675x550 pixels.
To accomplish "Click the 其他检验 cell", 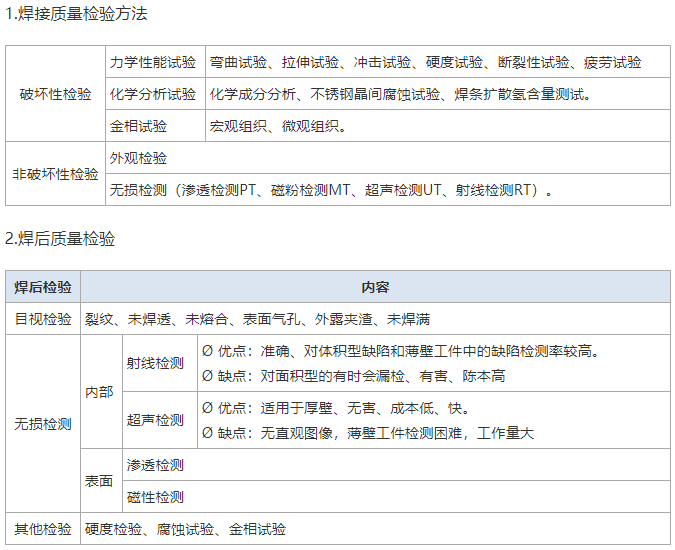I will click(x=43, y=529).
